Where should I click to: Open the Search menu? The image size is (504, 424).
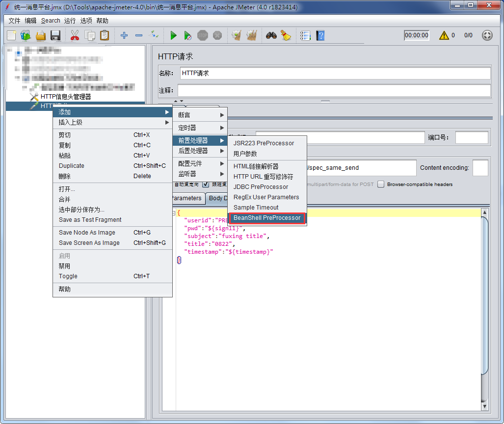coord(51,21)
